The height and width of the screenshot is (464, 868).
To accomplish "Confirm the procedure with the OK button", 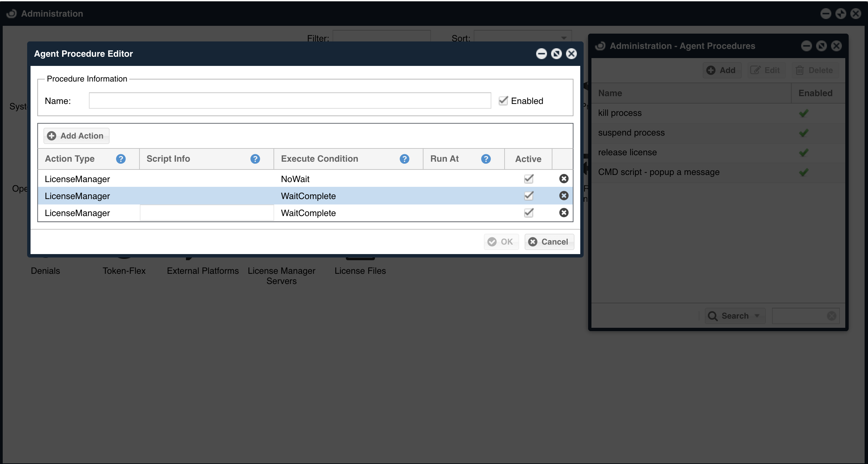I will click(x=501, y=242).
